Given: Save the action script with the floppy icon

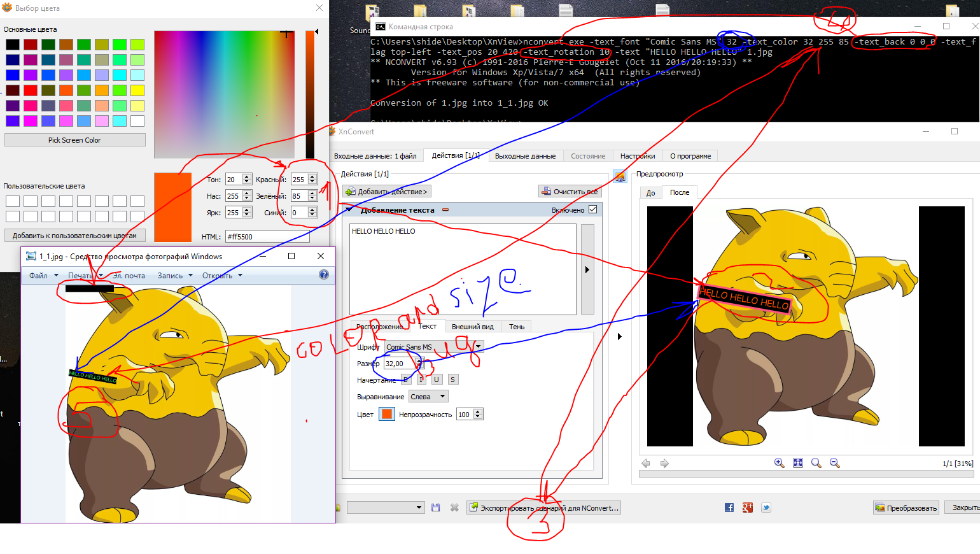Looking at the screenshot, I should point(436,508).
